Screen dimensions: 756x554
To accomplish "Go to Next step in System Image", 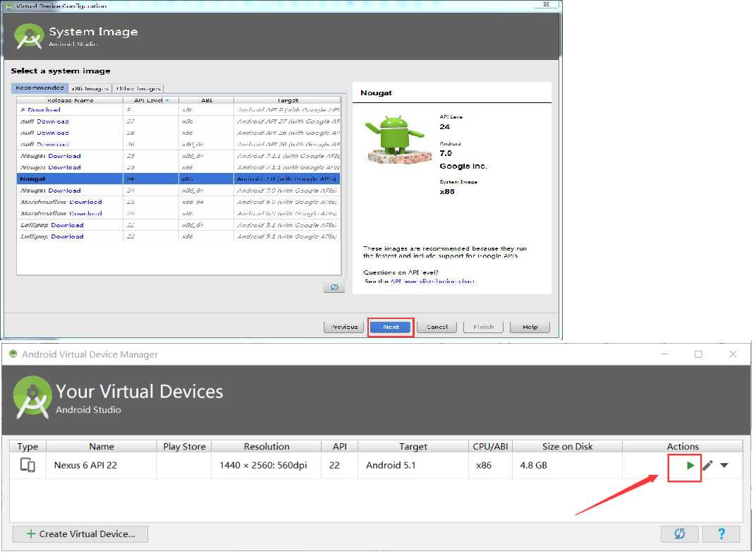I will (391, 327).
